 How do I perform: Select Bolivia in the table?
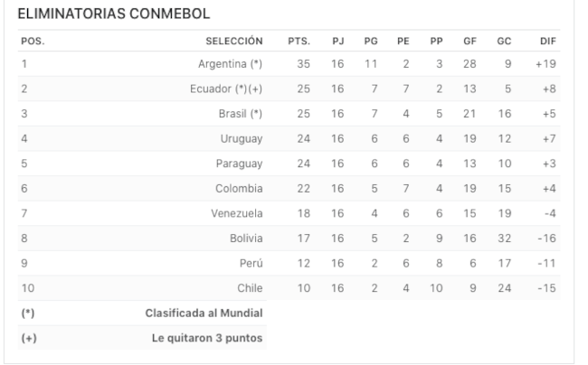(x=246, y=239)
